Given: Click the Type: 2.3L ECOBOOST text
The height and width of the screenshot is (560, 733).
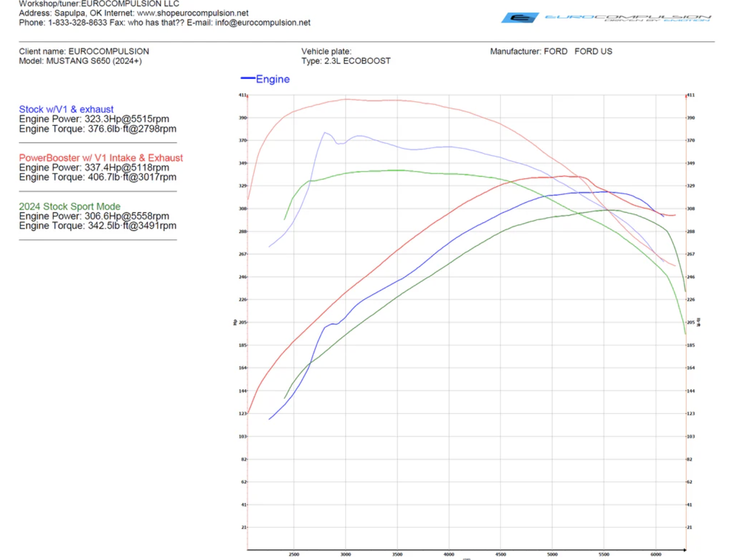Looking at the screenshot, I should coord(345,61).
